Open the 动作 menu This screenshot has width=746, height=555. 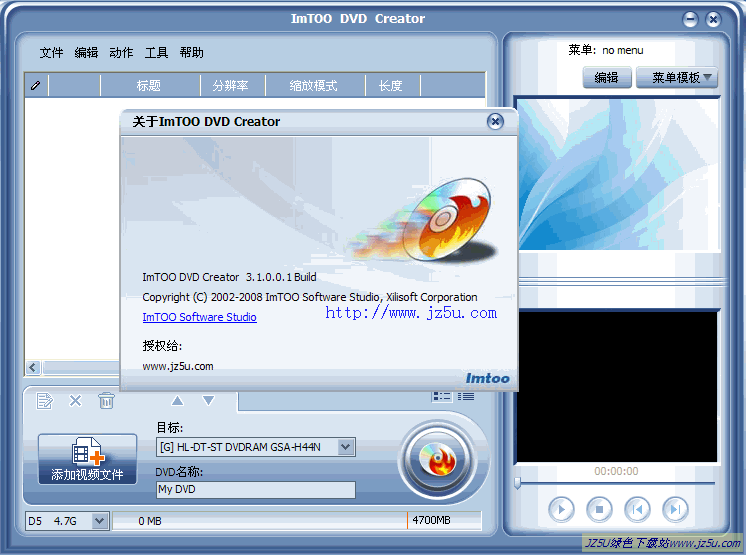[x=121, y=53]
